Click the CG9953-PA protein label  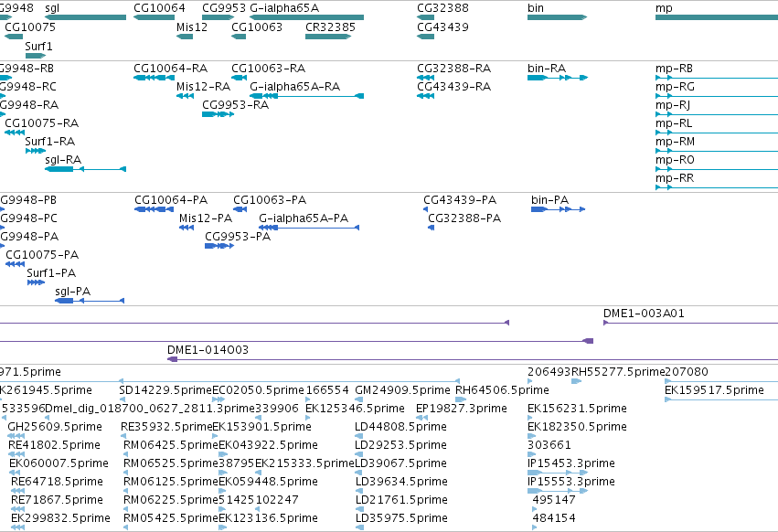tap(238, 237)
